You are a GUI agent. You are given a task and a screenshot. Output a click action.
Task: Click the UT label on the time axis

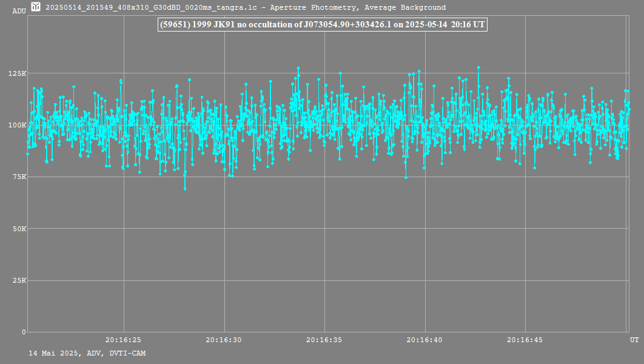pyautogui.click(x=634, y=340)
